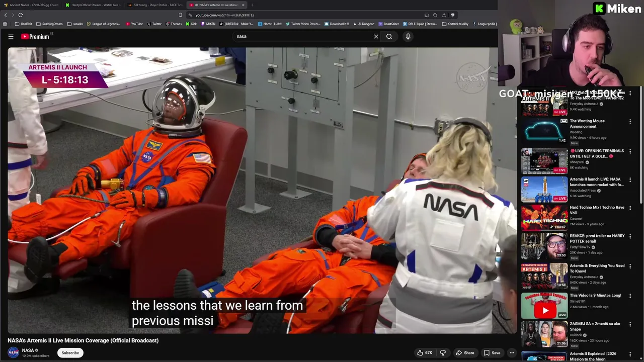
Task: Clear the search box with the X
Action: (x=376, y=36)
